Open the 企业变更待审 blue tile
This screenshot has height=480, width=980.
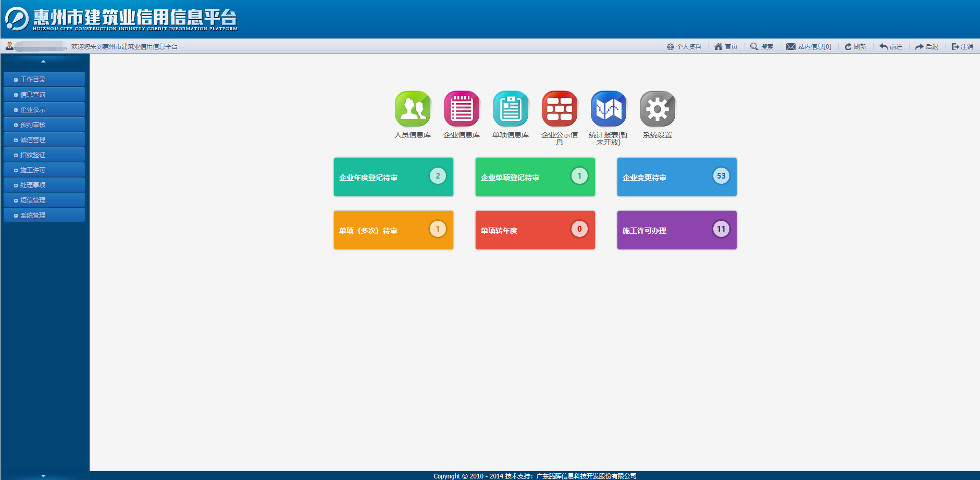677,177
